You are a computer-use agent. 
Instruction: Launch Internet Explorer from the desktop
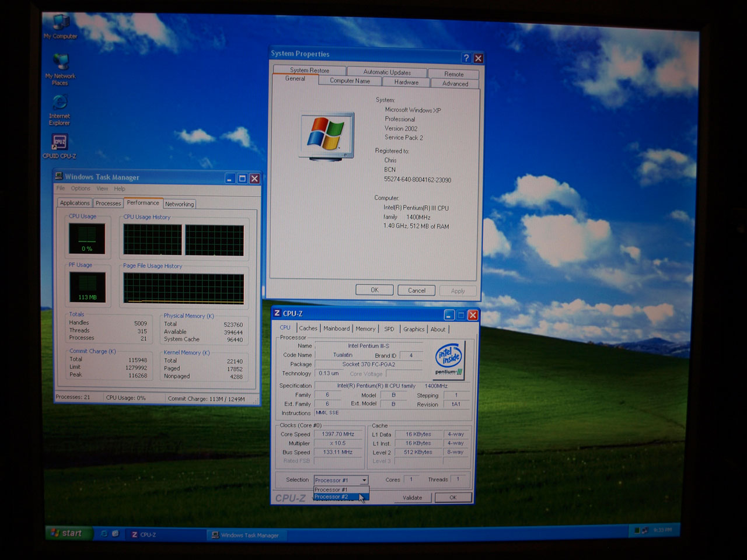tap(60, 110)
